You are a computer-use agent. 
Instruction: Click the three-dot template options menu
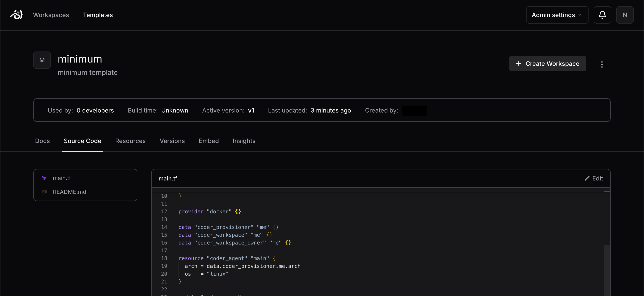(x=602, y=64)
